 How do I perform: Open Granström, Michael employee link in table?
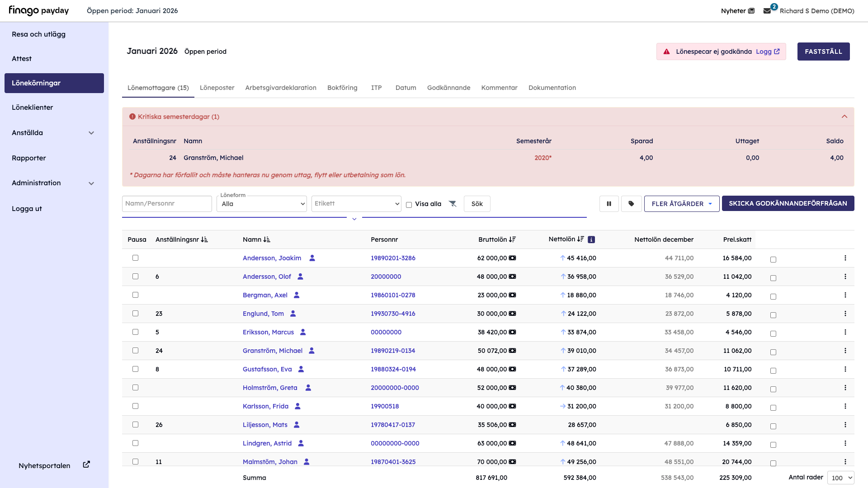click(x=272, y=351)
